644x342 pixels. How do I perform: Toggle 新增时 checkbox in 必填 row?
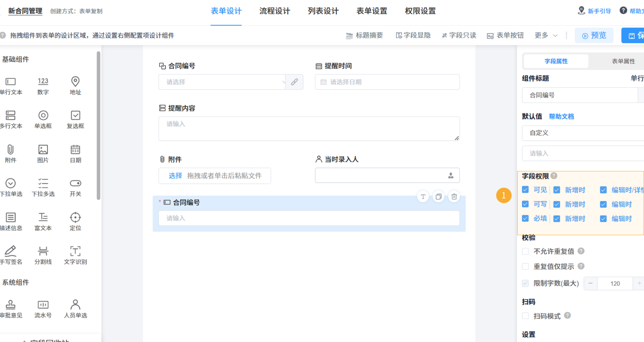click(x=557, y=218)
